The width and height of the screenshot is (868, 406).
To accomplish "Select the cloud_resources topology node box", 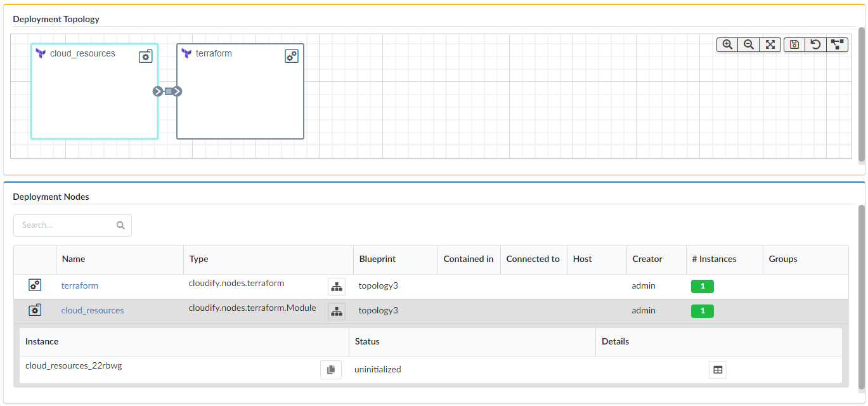I will pos(94,91).
